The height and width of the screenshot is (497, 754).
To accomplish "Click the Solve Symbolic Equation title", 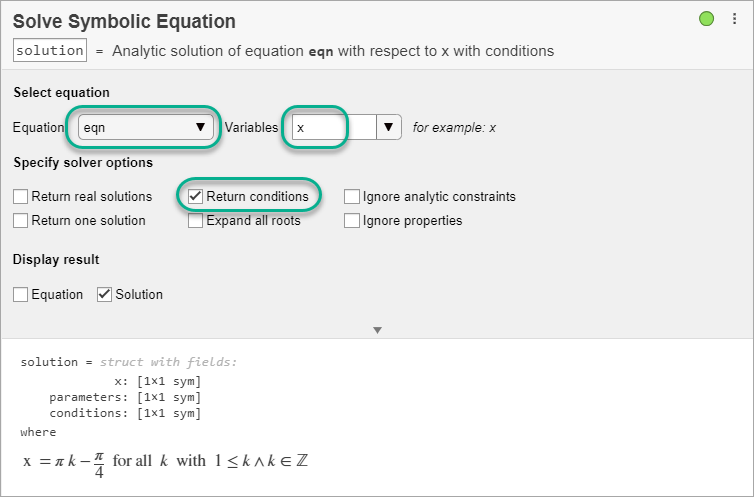I will (x=125, y=21).
